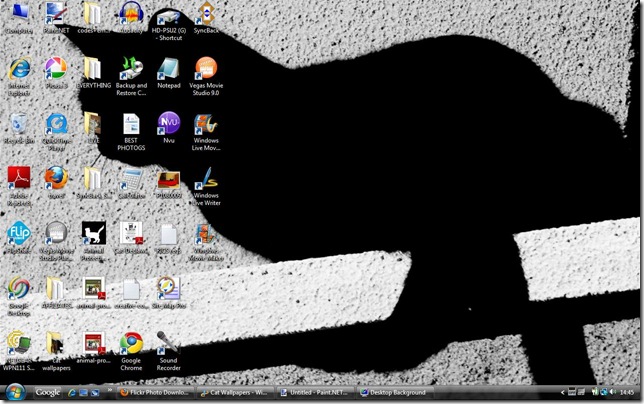Launch the Firefox shortcut
The image size is (644, 404).
click(x=56, y=183)
